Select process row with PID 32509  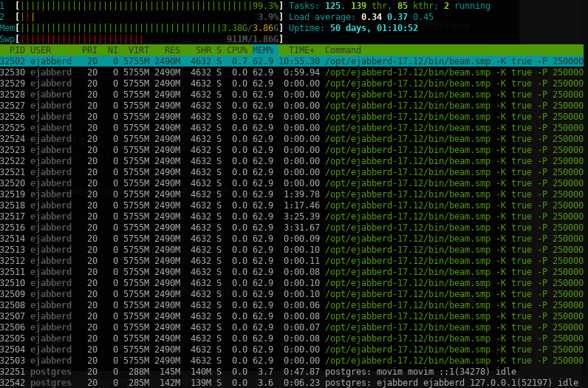coord(292,294)
